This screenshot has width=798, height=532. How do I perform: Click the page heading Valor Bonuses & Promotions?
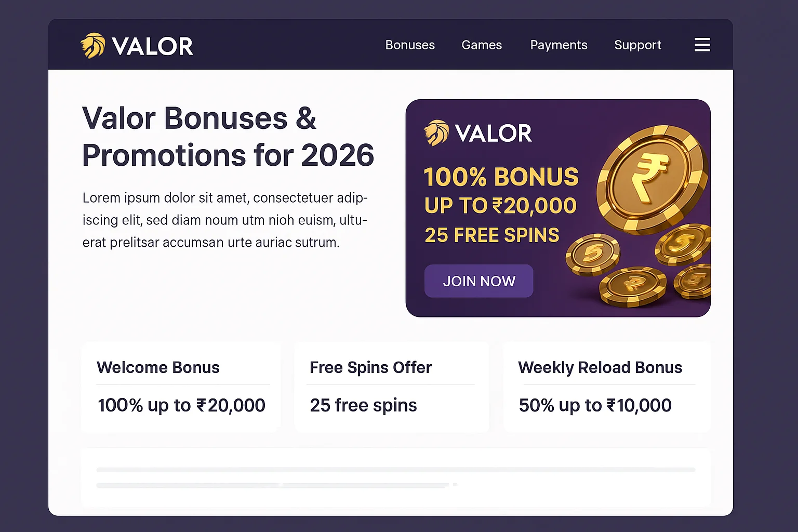click(x=228, y=137)
